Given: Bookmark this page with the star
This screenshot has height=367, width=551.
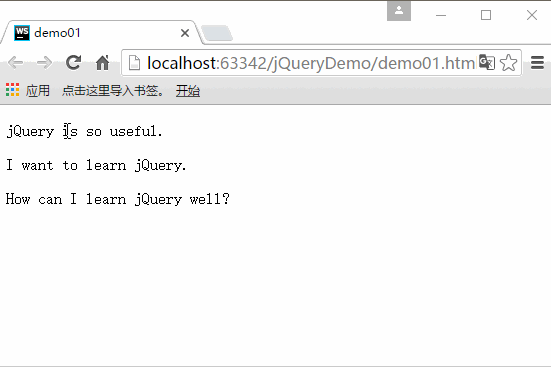Looking at the screenshot, I should (x=508, y=63).
